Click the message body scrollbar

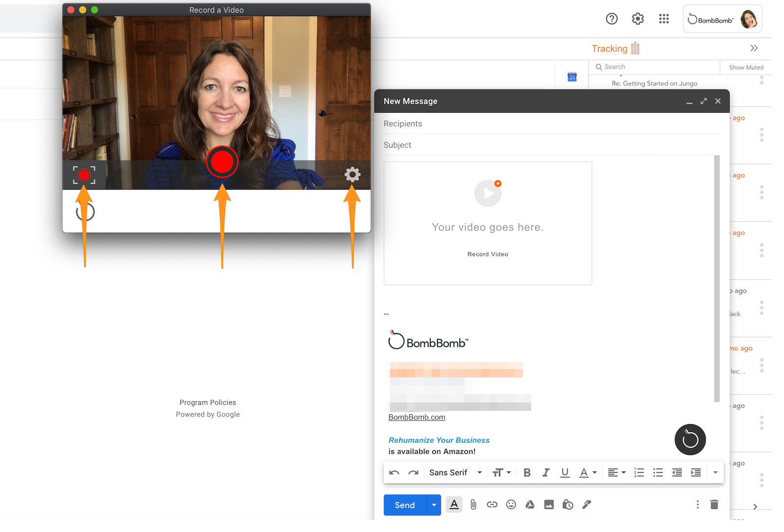(717, 278)
